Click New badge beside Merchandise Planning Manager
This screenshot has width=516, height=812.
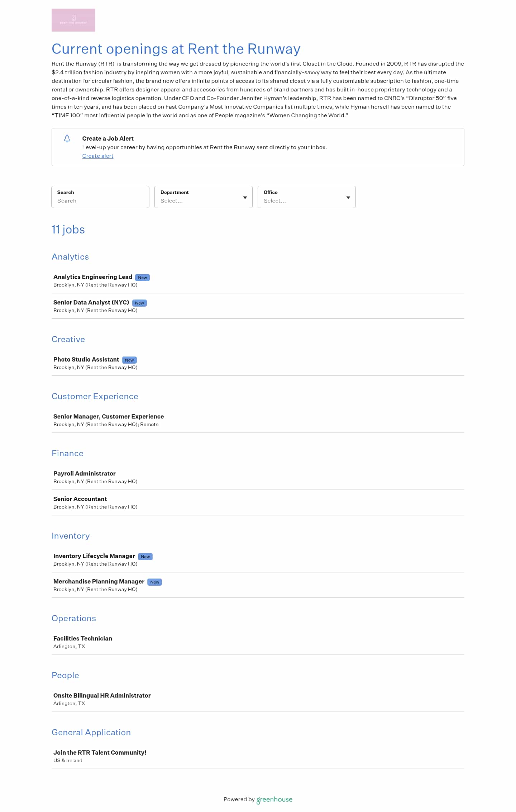154,582
